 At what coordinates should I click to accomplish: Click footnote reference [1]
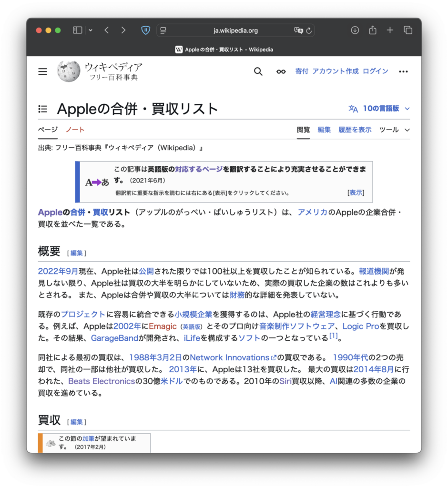pos(334,335)
